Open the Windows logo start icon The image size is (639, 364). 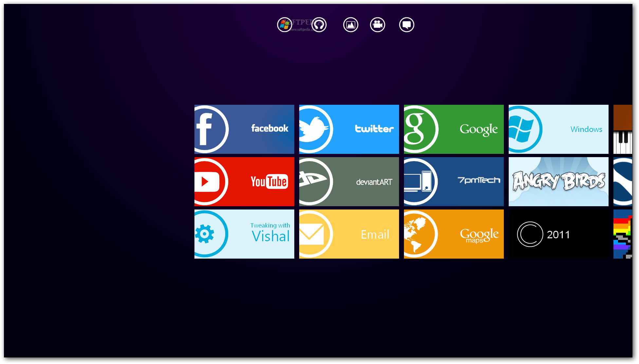[284, 25]
